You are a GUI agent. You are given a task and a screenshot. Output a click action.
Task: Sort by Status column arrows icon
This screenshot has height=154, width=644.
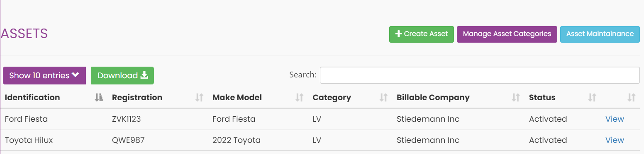click(592, 98)
